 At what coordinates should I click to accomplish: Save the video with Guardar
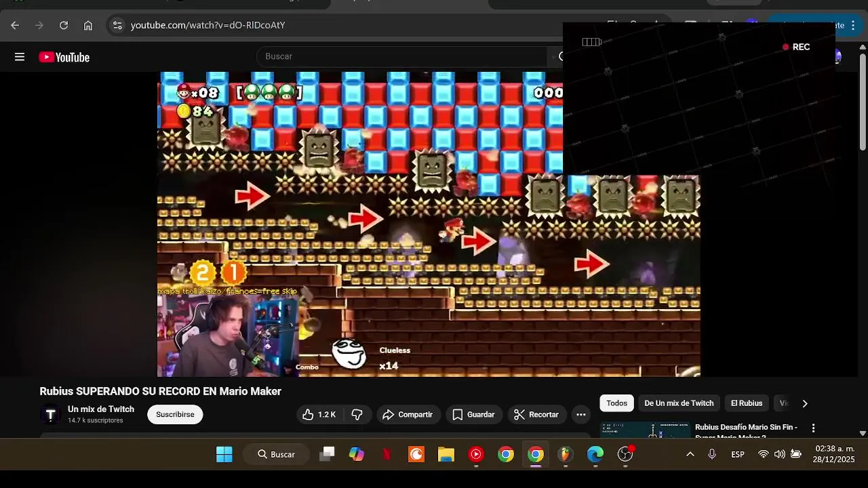473,414
